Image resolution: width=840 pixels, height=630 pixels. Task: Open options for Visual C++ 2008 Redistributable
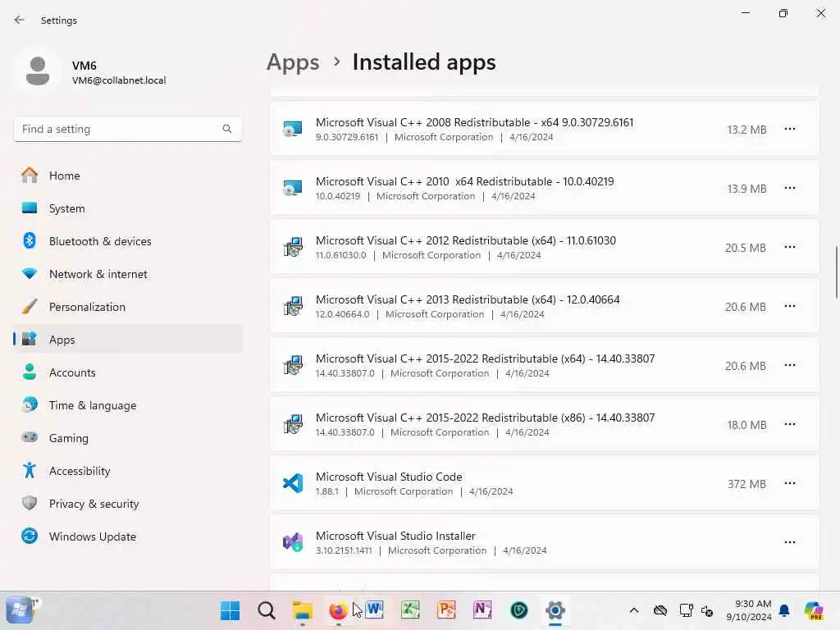[x=790, y=129]
